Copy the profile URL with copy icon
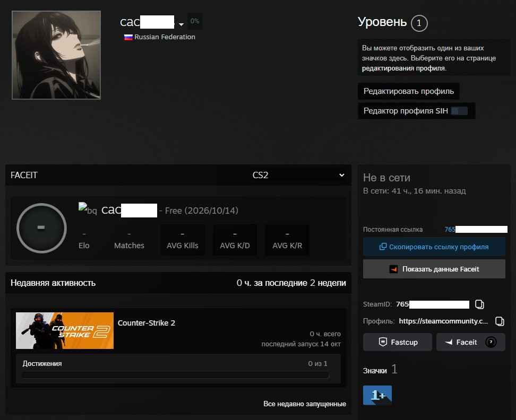Viewport: 516px width, 420px height. pos(500,321)
